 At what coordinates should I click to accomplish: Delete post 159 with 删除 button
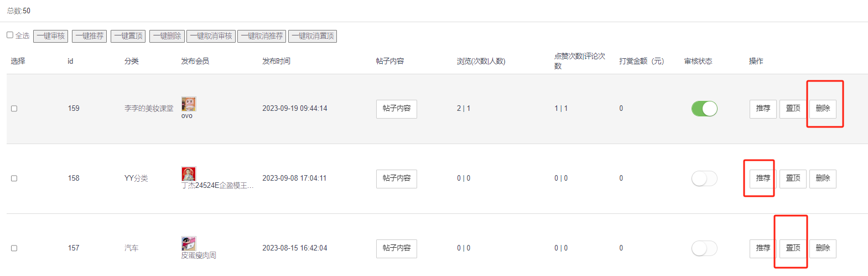point(823,109)
